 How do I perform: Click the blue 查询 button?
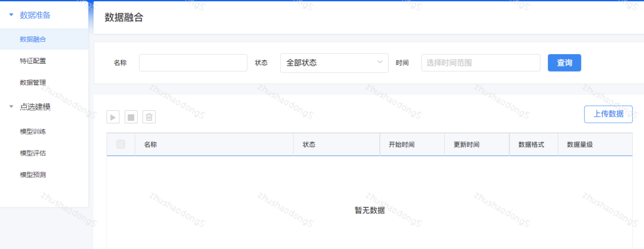[564, 63]
